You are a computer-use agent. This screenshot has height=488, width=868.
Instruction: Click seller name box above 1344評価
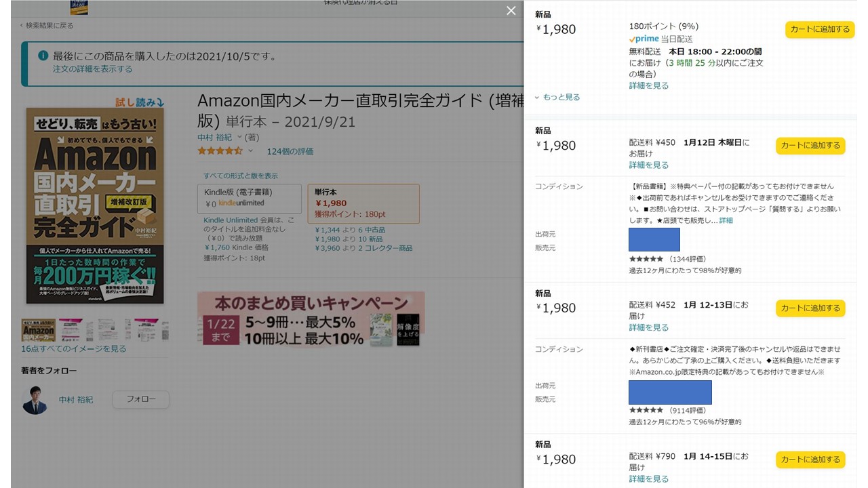(654, 239)
